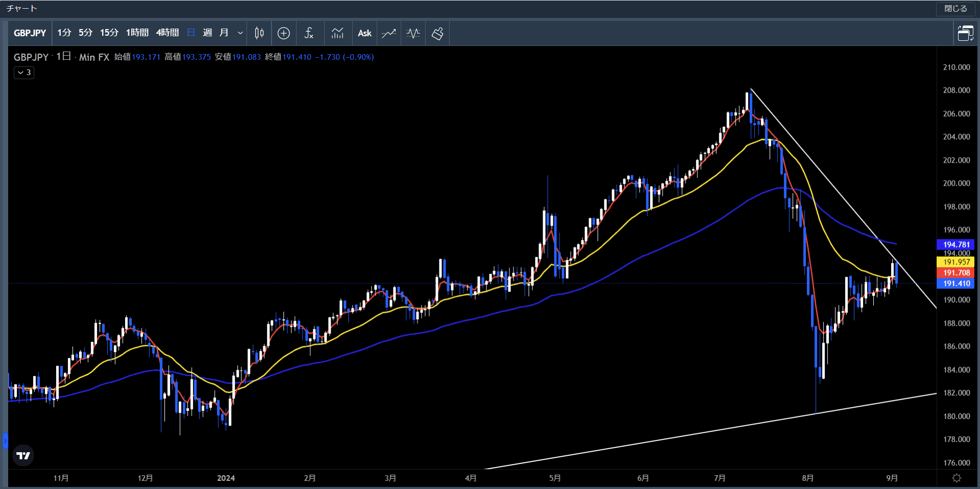Click the GBPJPY 1日 chart title
Screen dimensions: 980x489
coord(42,57)
